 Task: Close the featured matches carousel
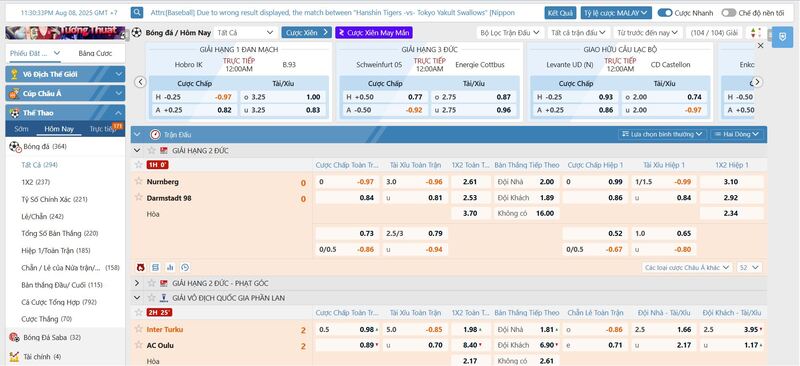[x=760, y=46]
